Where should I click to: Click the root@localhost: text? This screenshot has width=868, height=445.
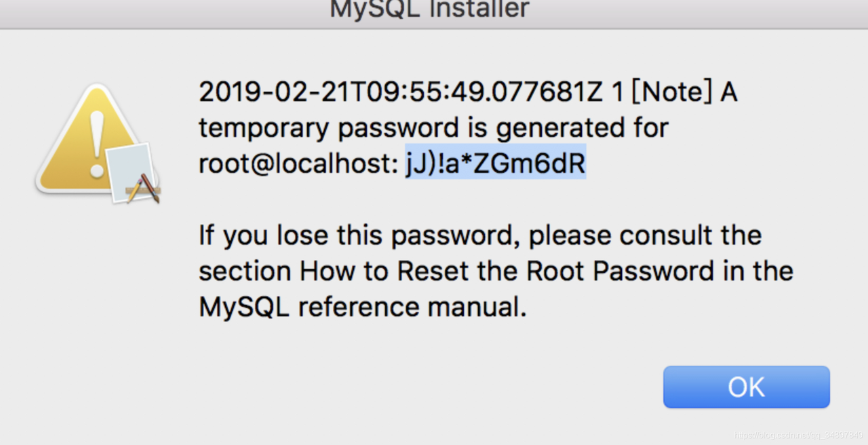[x=298, y=164]
